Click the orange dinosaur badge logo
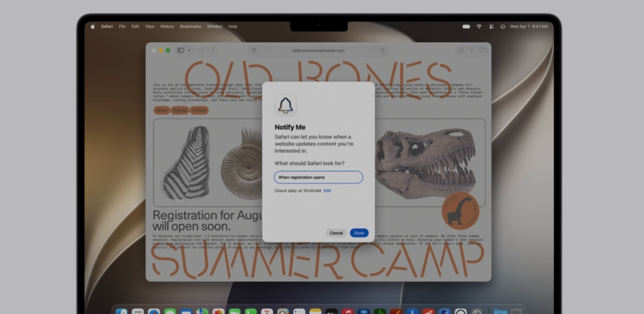 click(460, 211)
